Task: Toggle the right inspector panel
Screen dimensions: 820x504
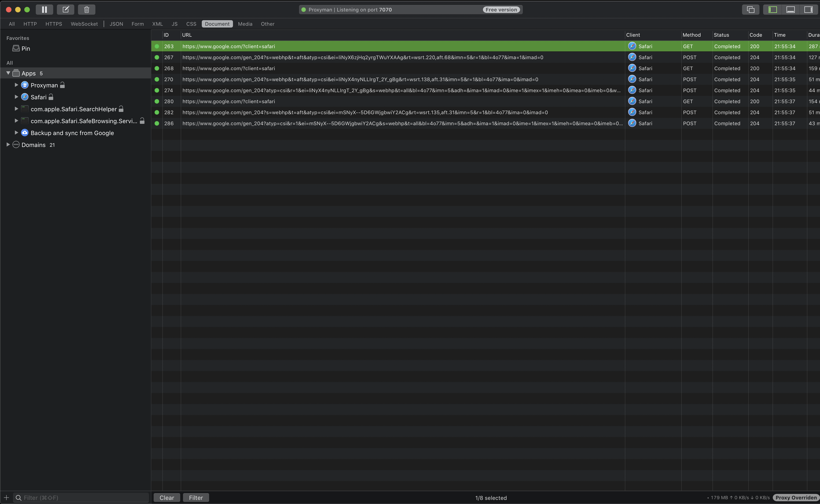Action: (809, 9)
